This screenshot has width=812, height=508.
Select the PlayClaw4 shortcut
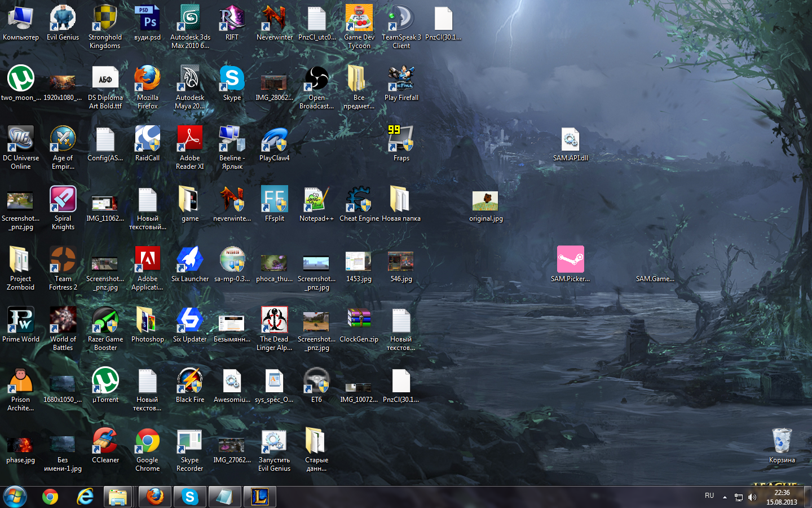click(275, 143)
